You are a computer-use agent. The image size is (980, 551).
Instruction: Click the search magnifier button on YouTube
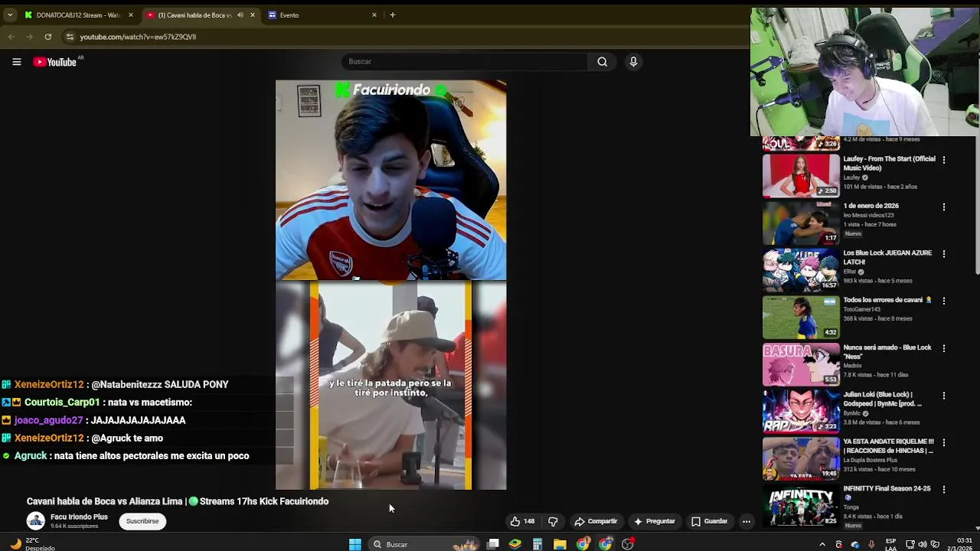pos(603,62)
